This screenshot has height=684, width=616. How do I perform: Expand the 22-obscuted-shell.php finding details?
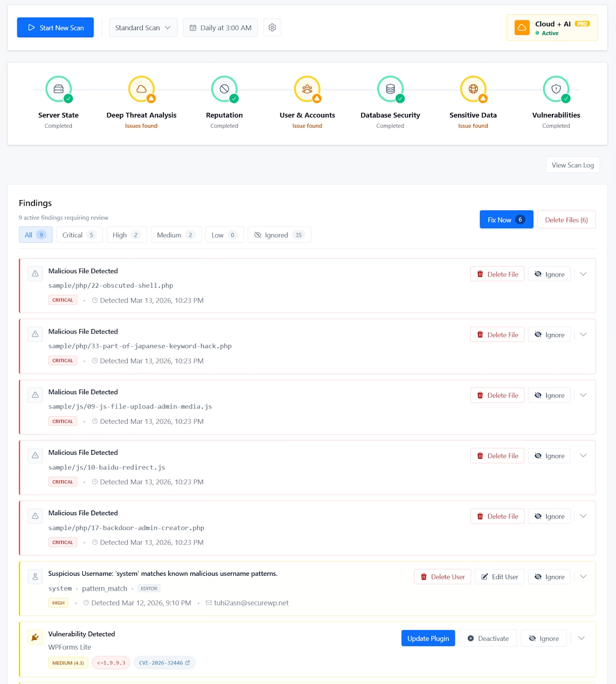(583, 274)
